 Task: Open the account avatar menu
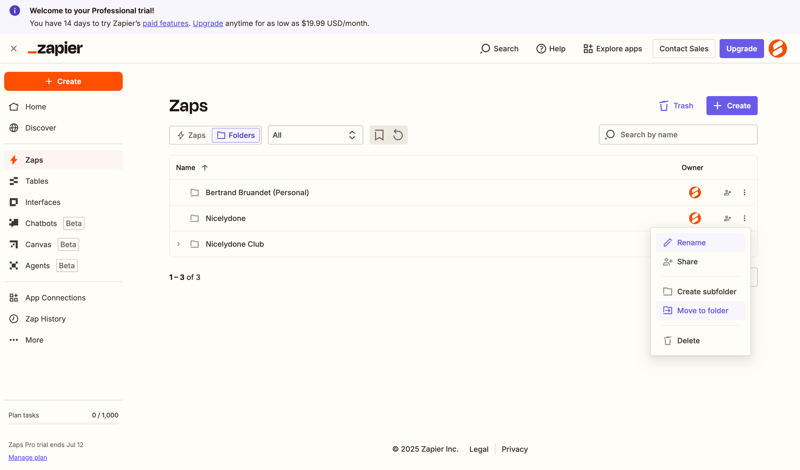coord(778,48)
